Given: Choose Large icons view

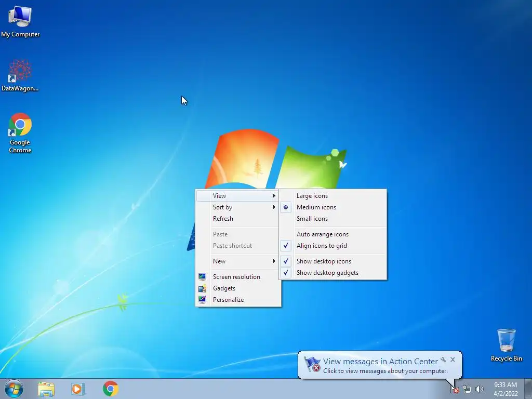Looking at the screenshot, I should 333,196.
